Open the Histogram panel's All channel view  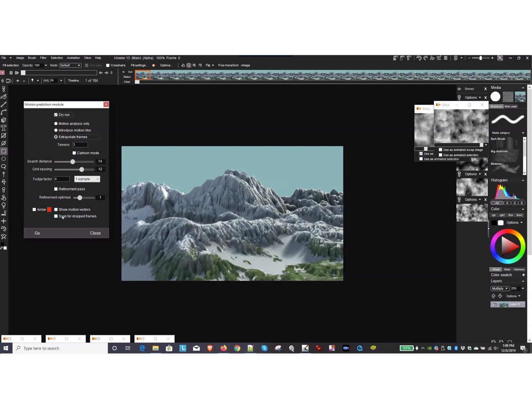497,203
